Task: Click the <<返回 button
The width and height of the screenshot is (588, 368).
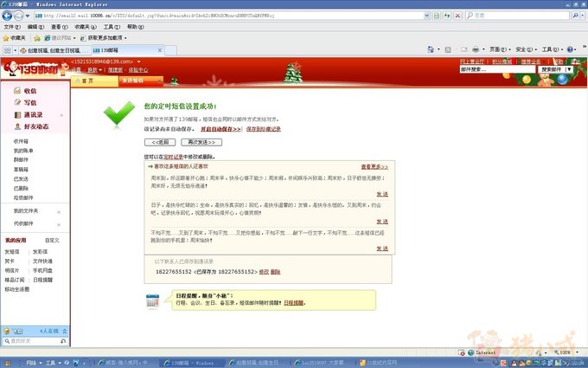Action: click(160, 142)
